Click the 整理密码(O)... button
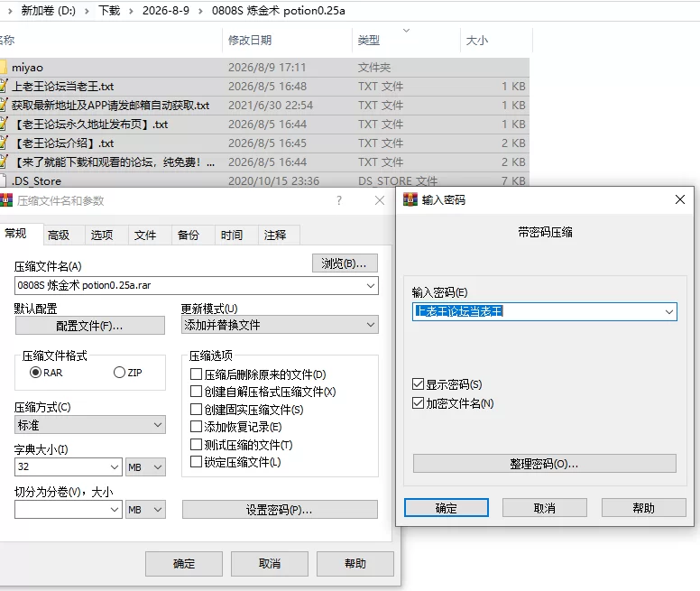Screen dimensions: 700x591 point(545,464)
